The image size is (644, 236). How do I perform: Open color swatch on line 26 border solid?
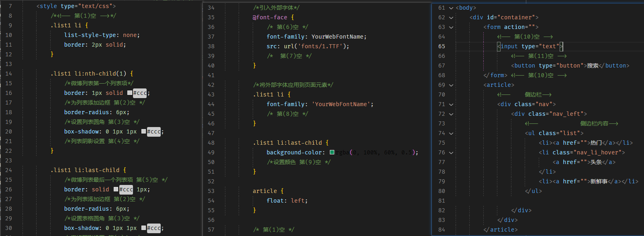pyautogui.click(x=116, y=189)
